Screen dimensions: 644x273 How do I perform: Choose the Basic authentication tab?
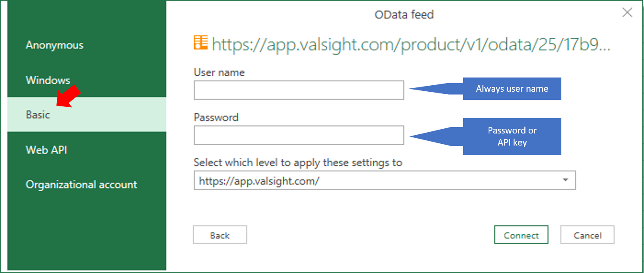tap(38, 115)
